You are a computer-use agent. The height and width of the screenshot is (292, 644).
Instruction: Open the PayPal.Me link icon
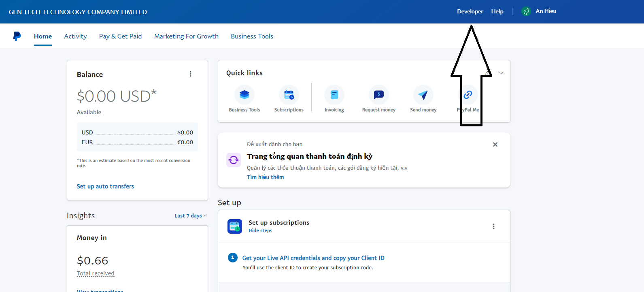(x=468, y=95)
